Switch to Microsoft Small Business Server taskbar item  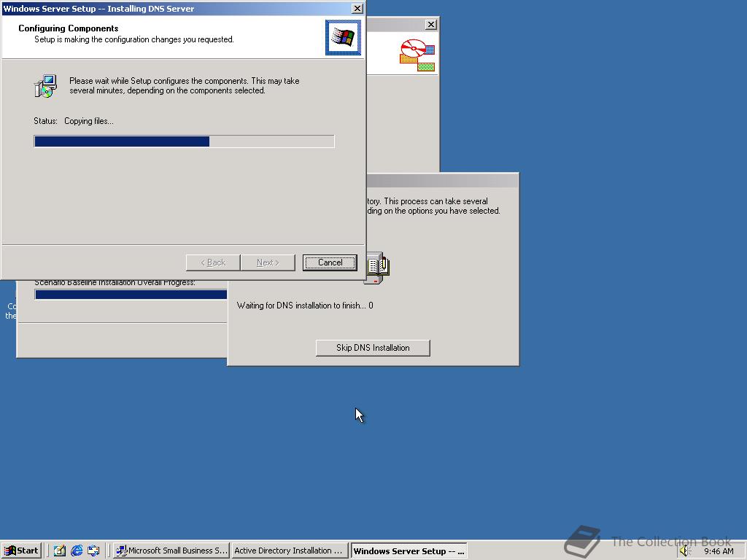coord(171,551)
